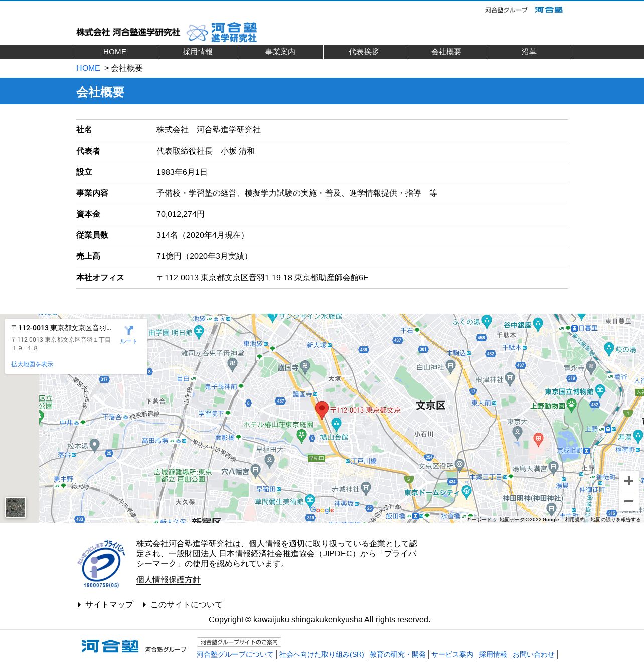Open 代表挨拶 navigation menu item

tap(364, 52)
